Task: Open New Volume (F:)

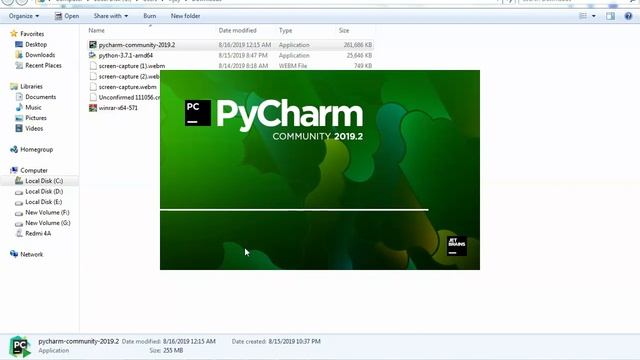Action: tap(47, 212)
